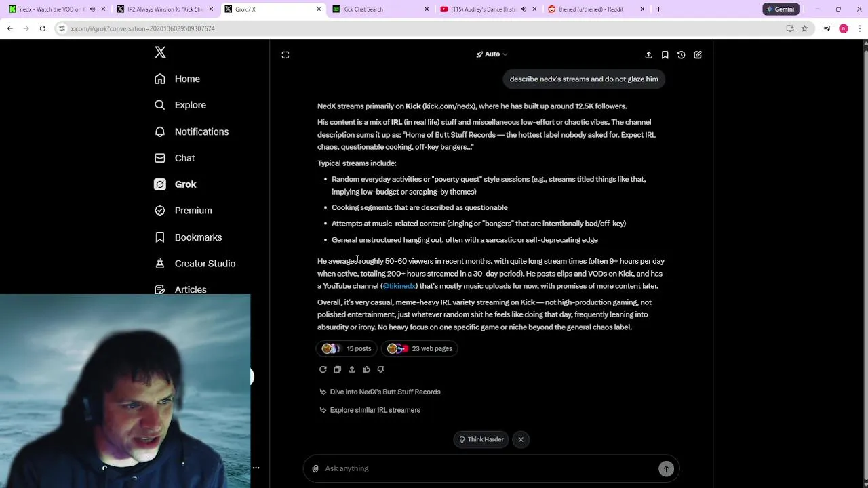Image resolution: width=868 pixels, height=488 pixels.
Task: Dismiss the Think Harder chip with X
Action: point(521,439)
